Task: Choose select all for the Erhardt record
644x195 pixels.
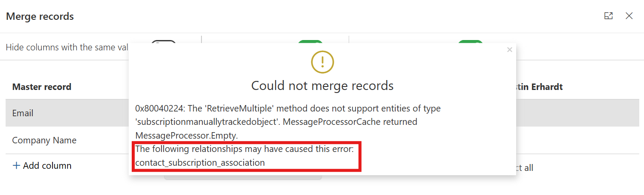Action: click(525, 168)
